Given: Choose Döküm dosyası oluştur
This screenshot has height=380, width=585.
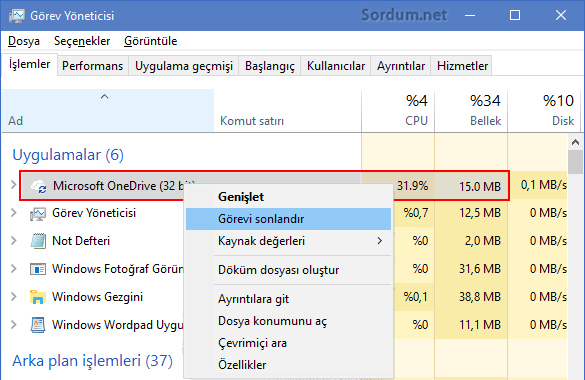Looking at the screenshot, I should point(288,270).
